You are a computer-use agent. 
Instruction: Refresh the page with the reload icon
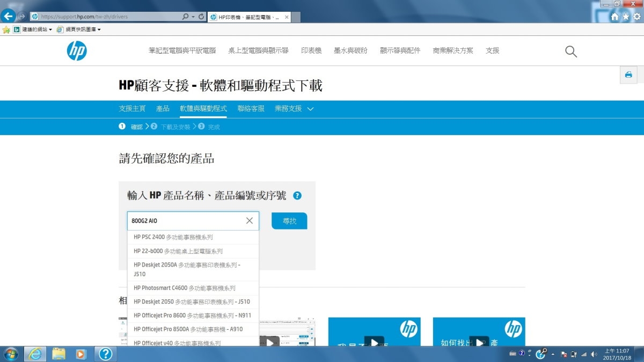pyautogui.click(x=201, y=17)
